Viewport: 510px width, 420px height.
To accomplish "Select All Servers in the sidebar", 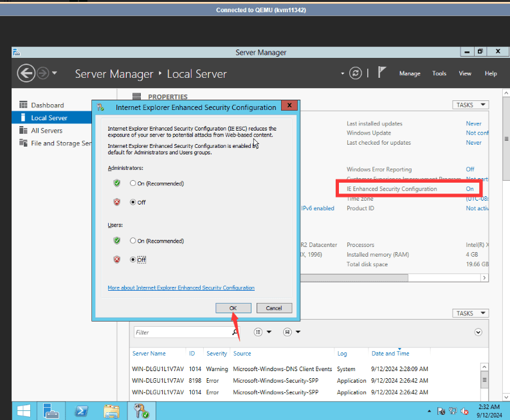I will (46, 131).
